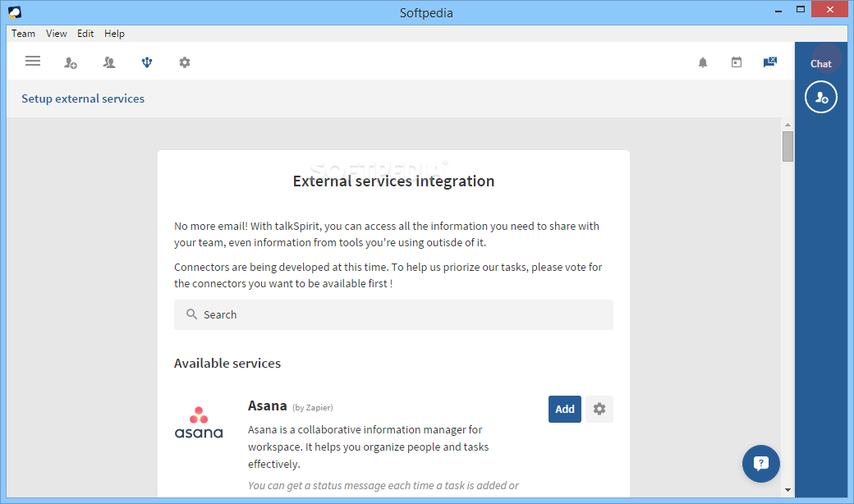Screen dimensions: 854x504
Task: Click the add user toolbar icon
Action: coord(71,62)
